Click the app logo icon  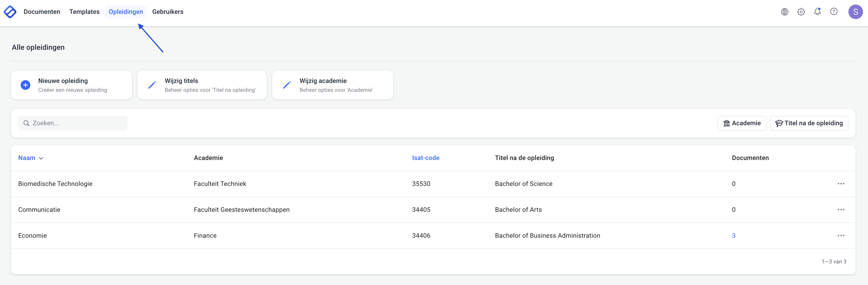tap(10, 12)
